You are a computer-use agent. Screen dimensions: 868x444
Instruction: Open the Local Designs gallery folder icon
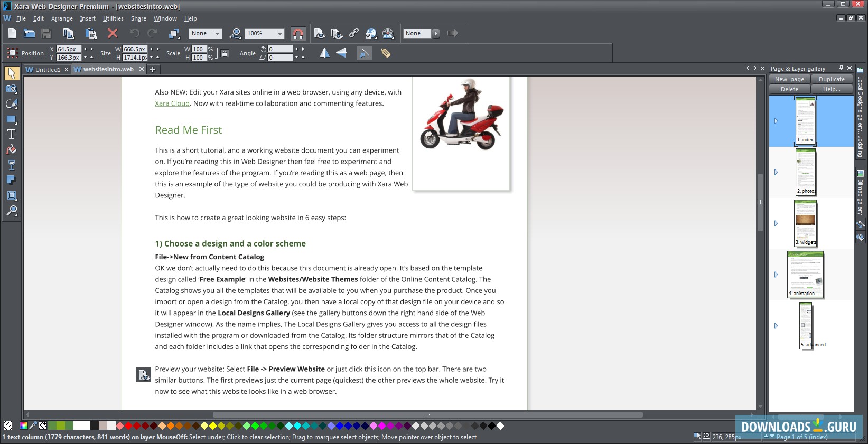(860, 70)
